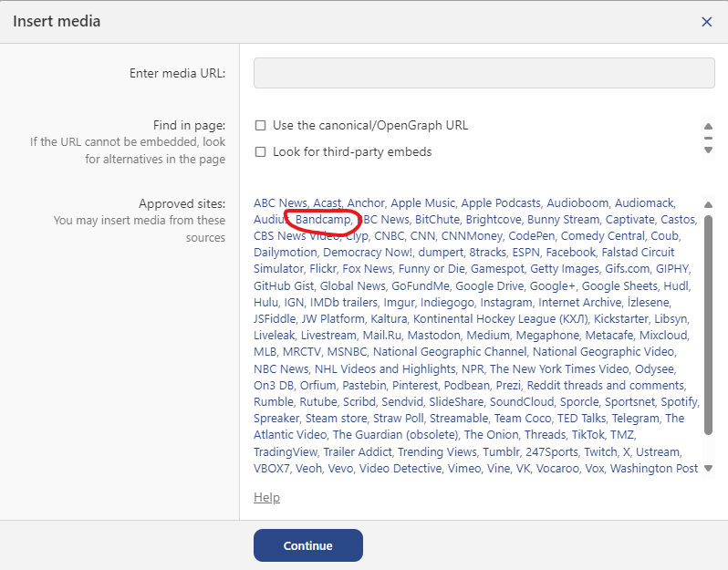Open the Reddit threads and comments link
This screenshot has width=728, height=570.
point(606,385)
